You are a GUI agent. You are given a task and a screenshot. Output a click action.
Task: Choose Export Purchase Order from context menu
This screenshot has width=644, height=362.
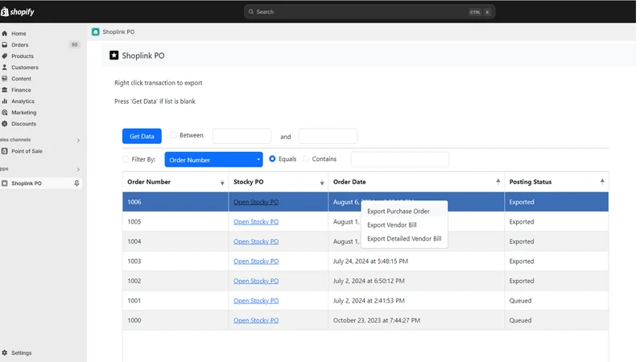(x=398, y=212)
